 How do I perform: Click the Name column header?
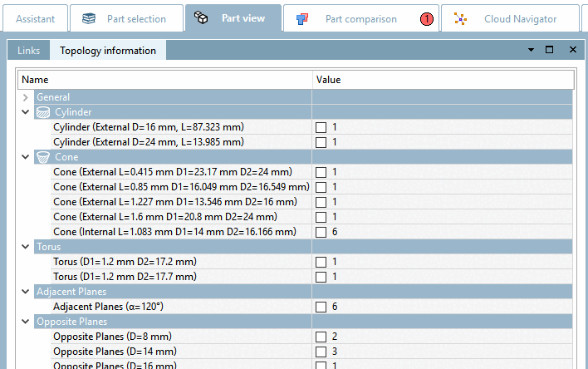[164, 80]
